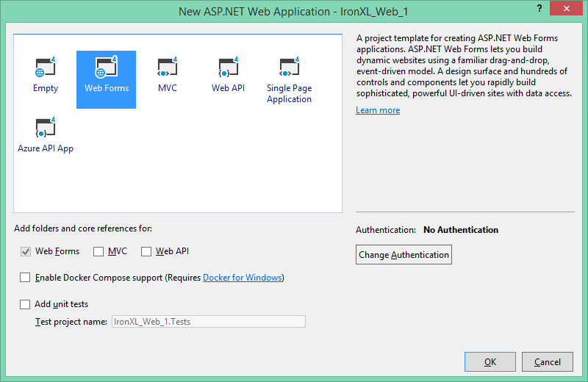The width and height of the screenshot is (588, 382).
Task: Tick the Web API core references checkbox
Action: click(x=146, y=252)
